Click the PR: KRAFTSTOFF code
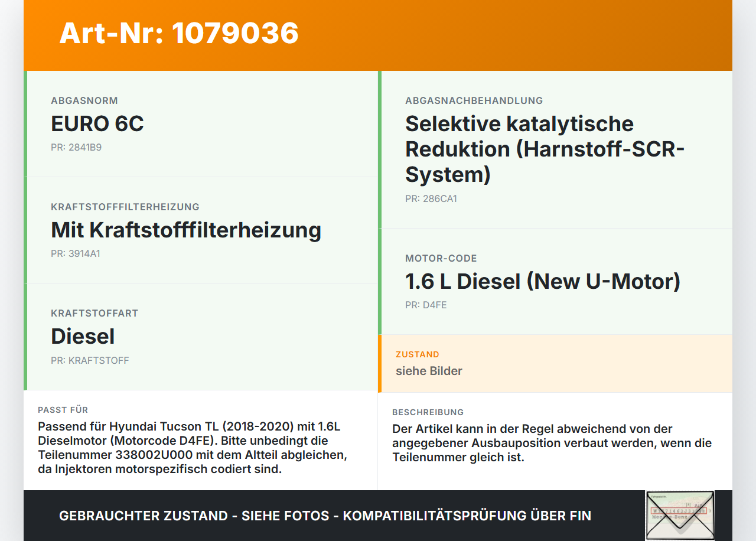Viewport: 756px width, 541px height. click(x=90, y=360)
